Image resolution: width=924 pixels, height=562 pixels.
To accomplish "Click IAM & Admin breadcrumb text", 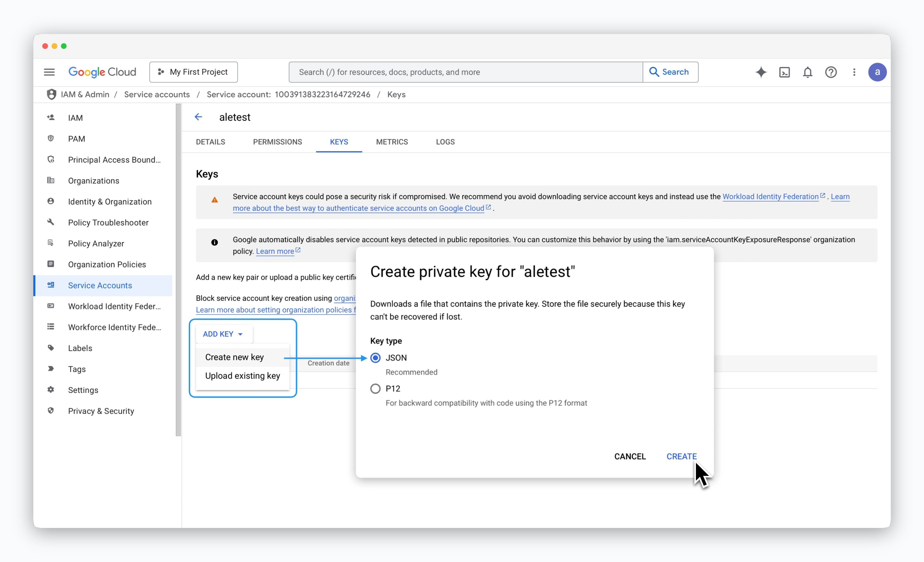I will (85, 94).
